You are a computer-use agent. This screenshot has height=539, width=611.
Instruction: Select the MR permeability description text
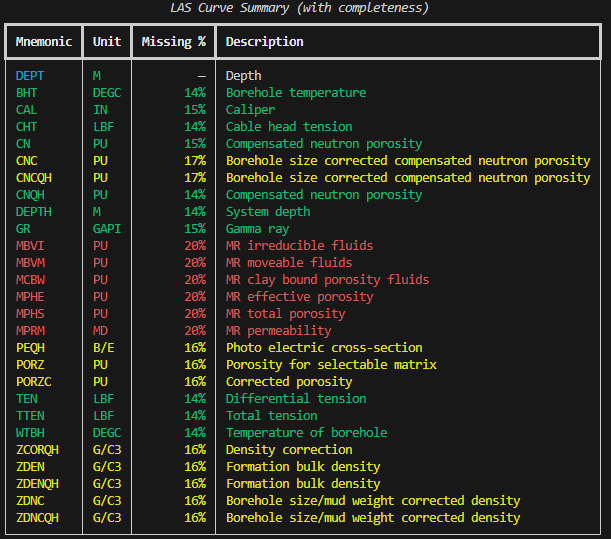point(278,331)
